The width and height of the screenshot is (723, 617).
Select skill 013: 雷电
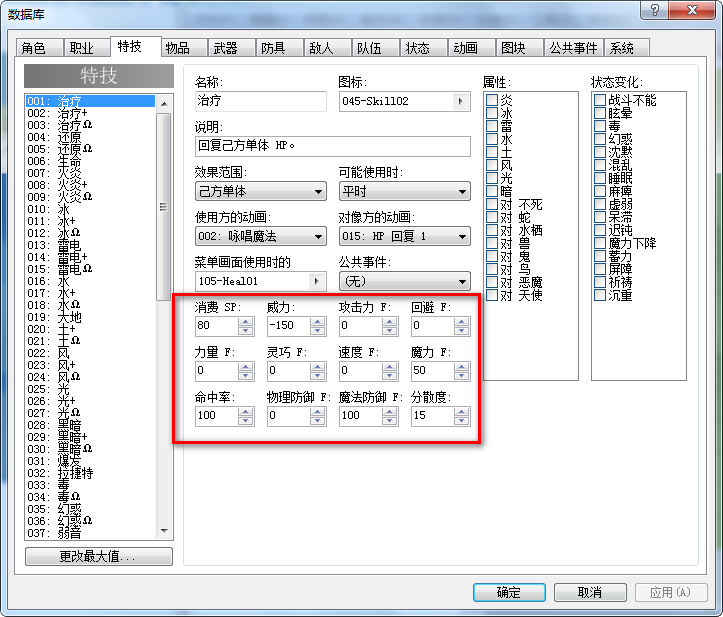(90, 245)
